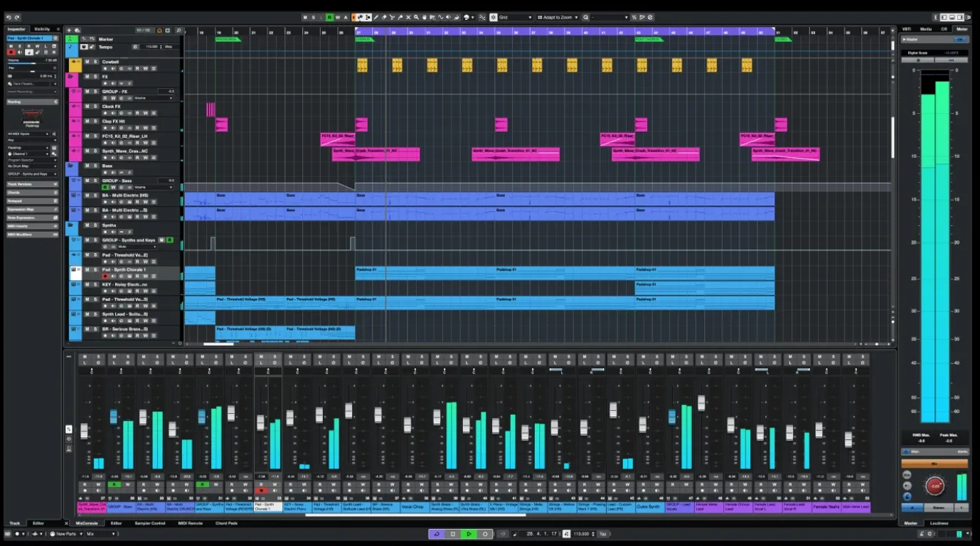Click the red Control Room level knob
This screenshot has height=546, width=980.
tap(935, 486)
